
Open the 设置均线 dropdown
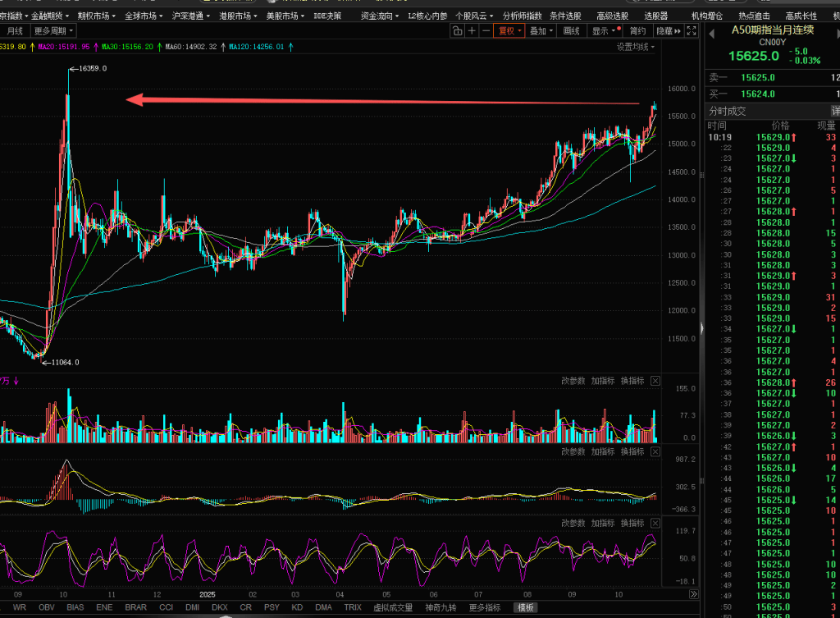[637, 47]
